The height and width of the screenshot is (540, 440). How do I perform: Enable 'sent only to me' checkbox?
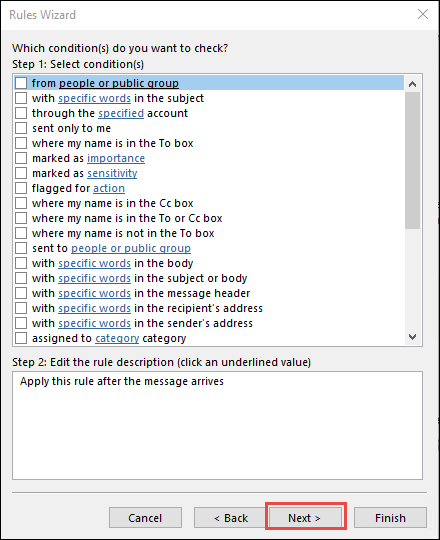coord(21,128)
